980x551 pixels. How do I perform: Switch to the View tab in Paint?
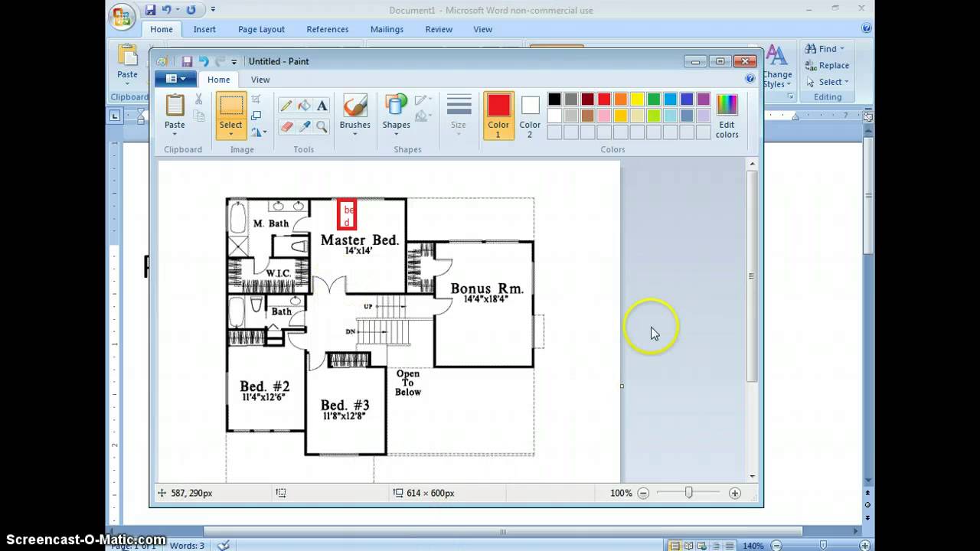click(260, 80)
